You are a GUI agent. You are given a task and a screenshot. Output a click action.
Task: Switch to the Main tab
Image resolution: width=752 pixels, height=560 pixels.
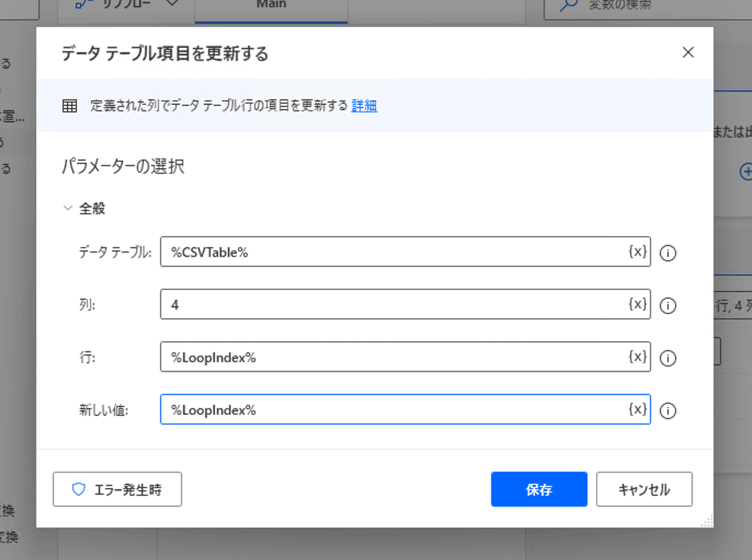click(x=271, y=5)
